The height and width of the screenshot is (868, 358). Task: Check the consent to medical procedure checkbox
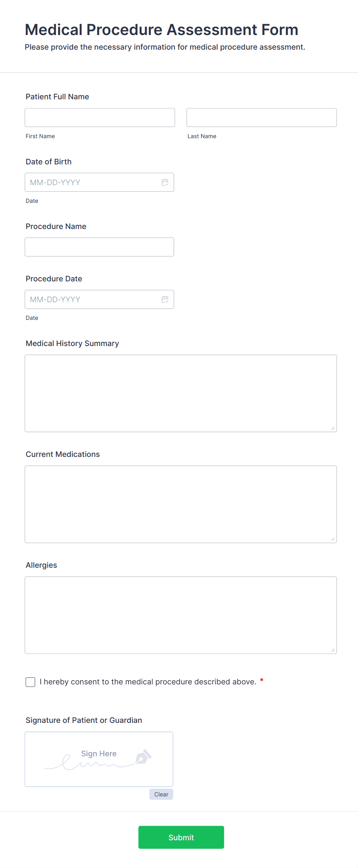(30, 682)
